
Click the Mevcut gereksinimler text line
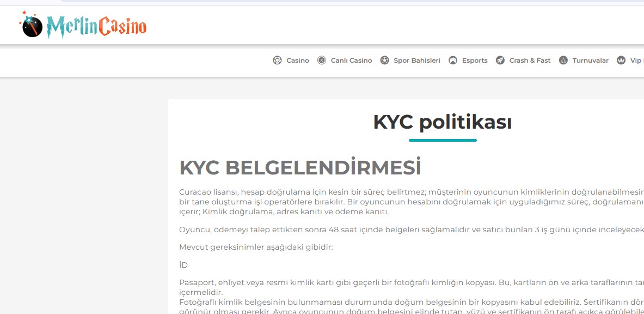click(x=255, y=247)
